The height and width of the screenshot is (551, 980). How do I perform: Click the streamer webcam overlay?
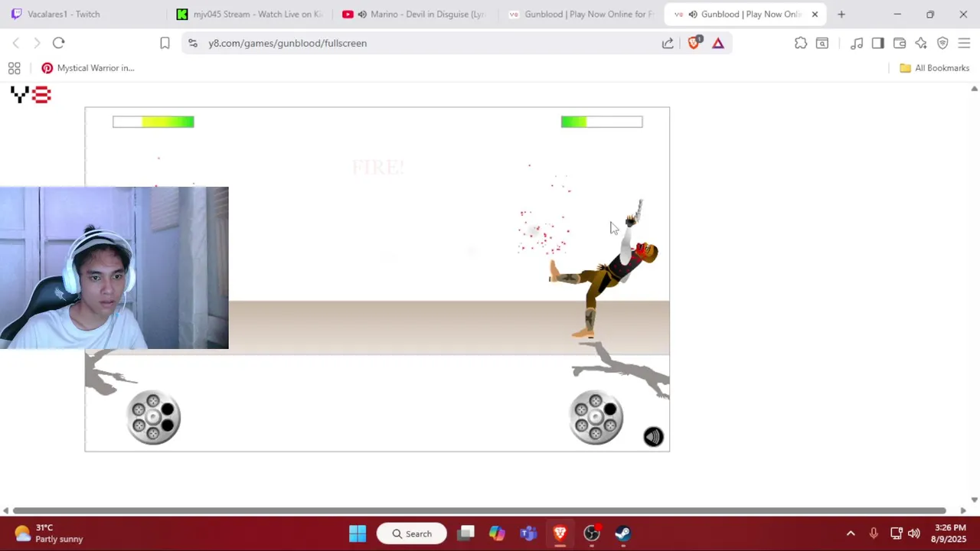(114, 268)
